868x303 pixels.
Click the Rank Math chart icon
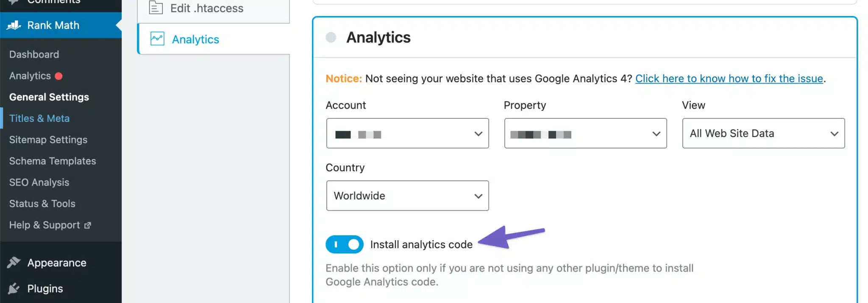pyautogui.click(x=14, y=25)
